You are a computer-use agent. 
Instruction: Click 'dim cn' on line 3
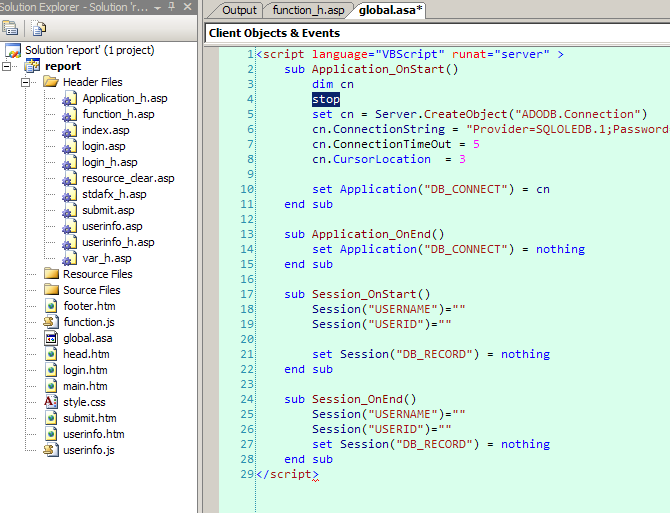point(333,84)
